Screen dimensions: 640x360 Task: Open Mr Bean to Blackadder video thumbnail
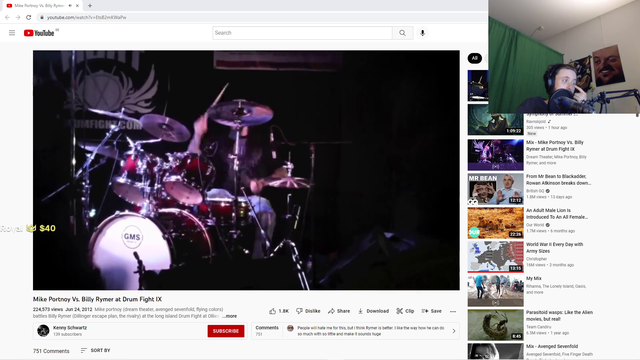pyautogui.click(x=496, y=189)
